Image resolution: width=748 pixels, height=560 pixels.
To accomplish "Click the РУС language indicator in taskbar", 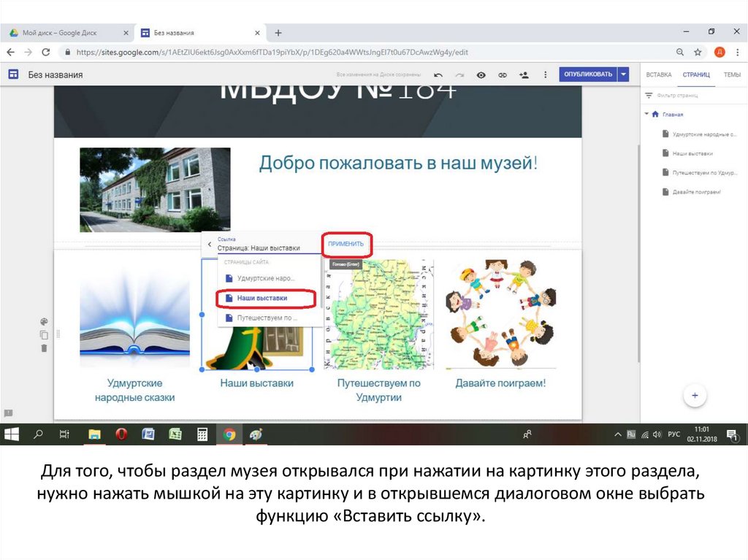I will click(673, 434).
